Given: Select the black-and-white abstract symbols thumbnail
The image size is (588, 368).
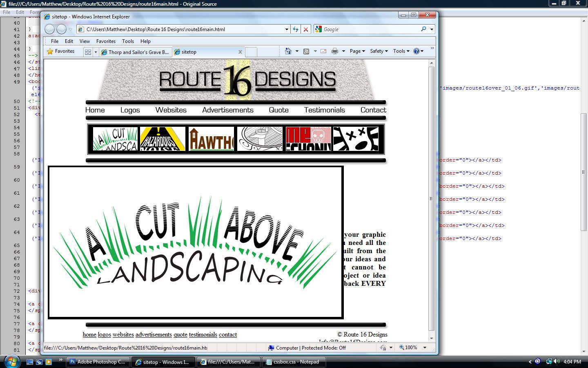Looking at the screenshot, I should coord(356,139).
